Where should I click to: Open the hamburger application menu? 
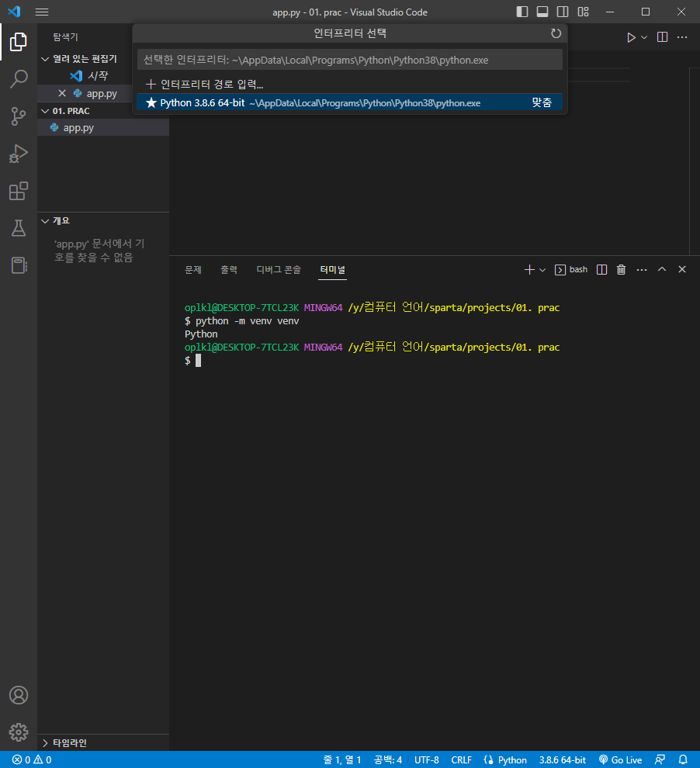42,12
